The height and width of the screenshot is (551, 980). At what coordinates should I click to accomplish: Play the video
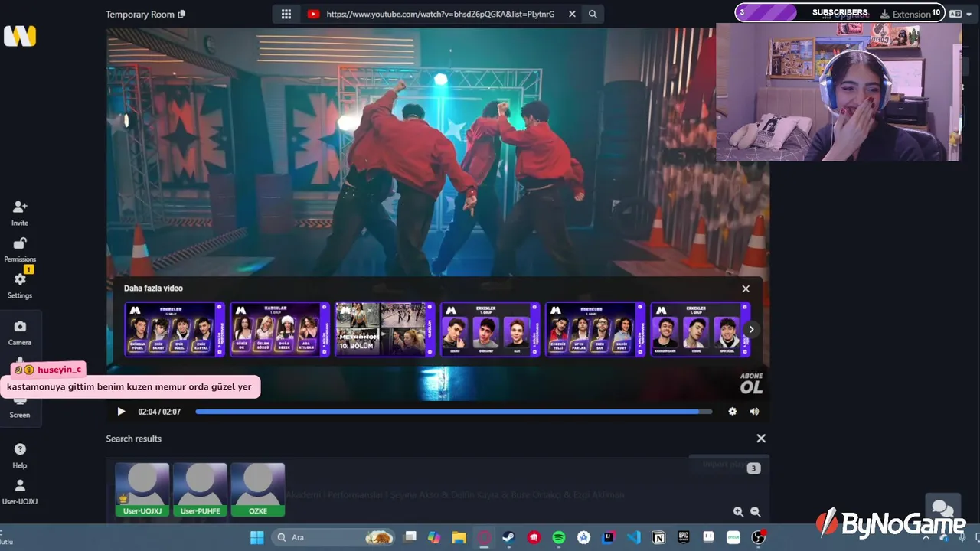tap(121, 412)
